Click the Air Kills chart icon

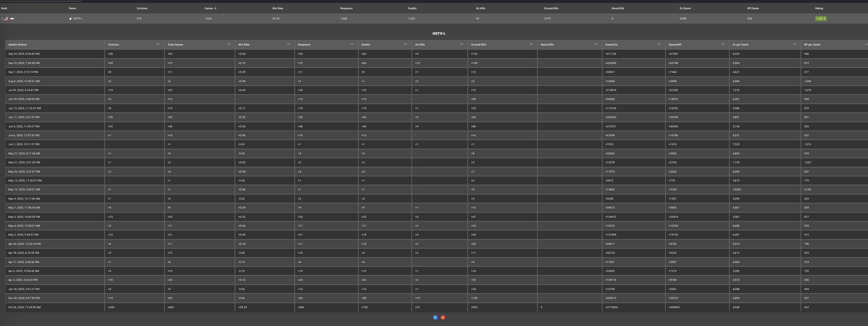(461, 44)
